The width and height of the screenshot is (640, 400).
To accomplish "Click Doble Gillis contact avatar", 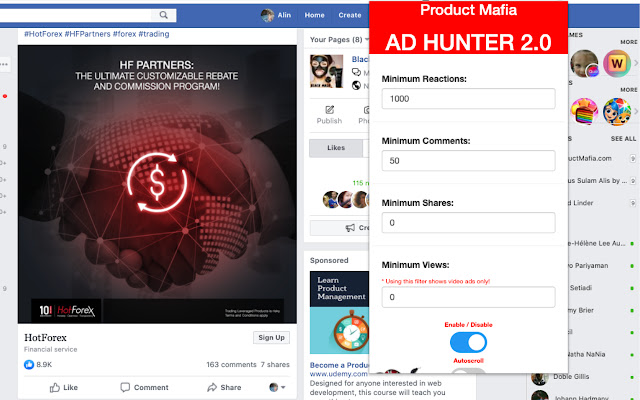I will click(x=540, y=377).
